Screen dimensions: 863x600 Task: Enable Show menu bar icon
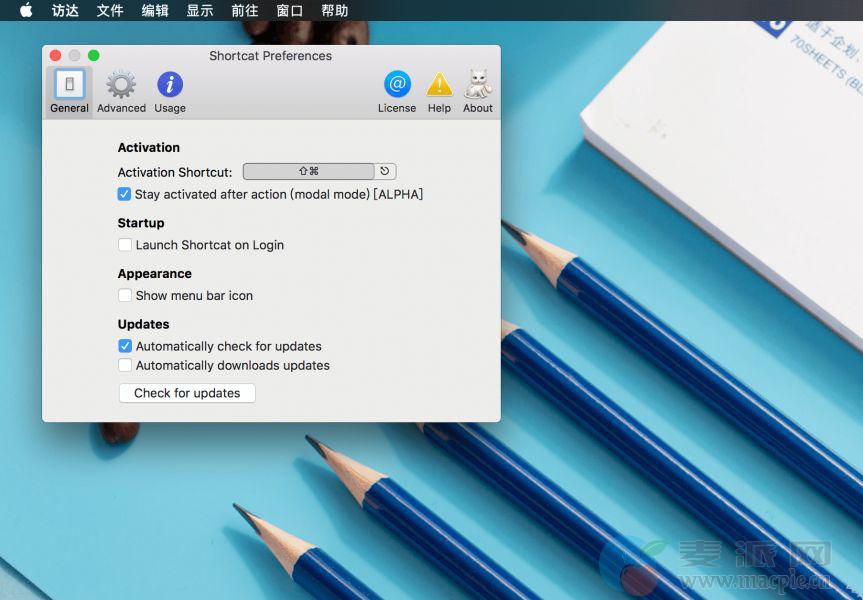click(125, 296)
